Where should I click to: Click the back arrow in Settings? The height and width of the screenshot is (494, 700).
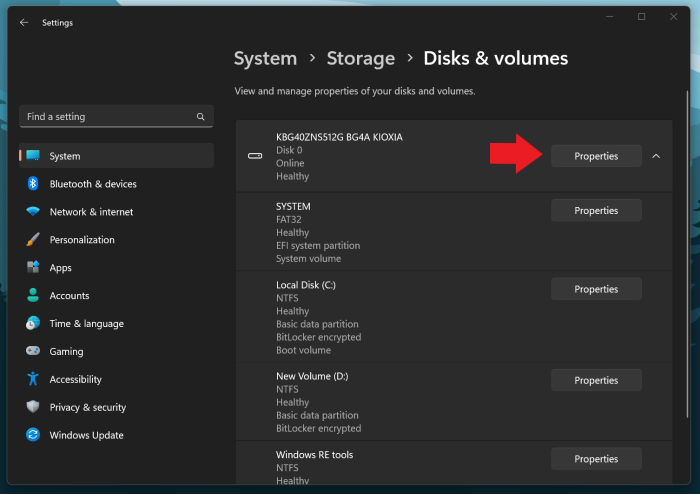tap(24, 22)
